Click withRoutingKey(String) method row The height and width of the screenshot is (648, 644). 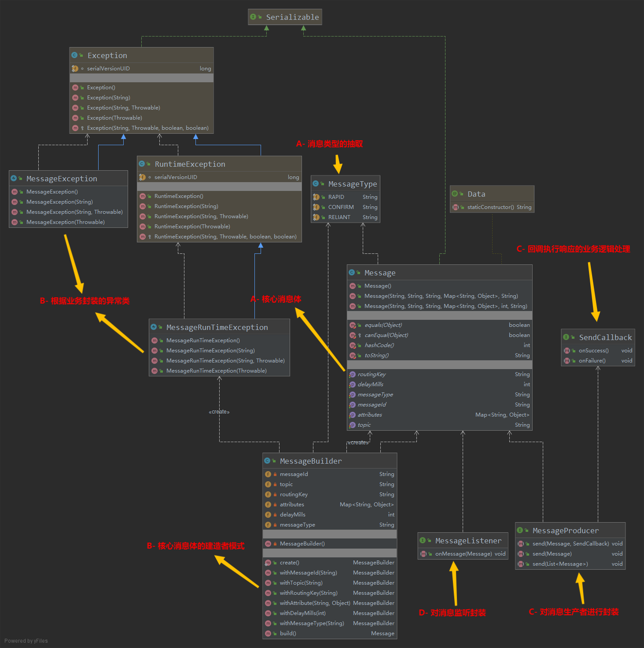[x=330, y=593]
